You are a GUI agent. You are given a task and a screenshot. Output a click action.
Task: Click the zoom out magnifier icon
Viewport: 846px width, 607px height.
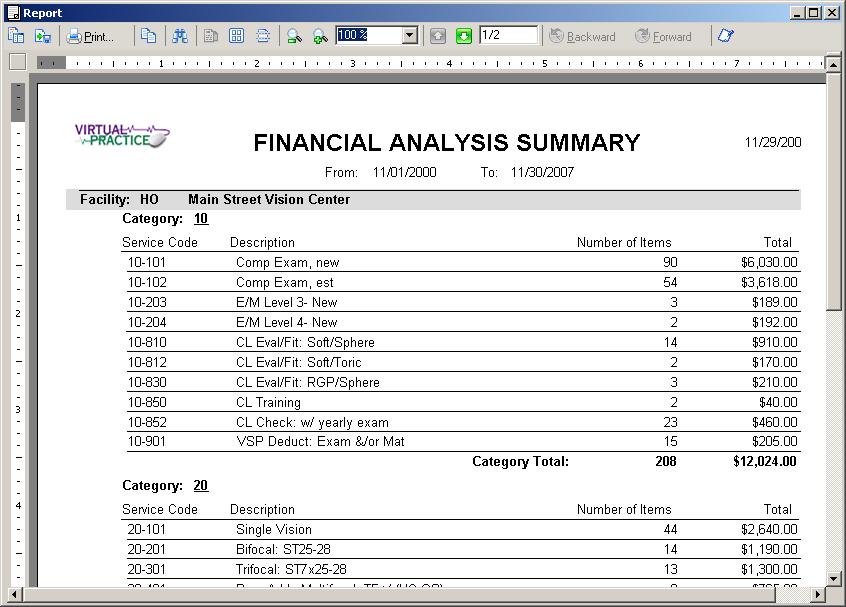coord(294,36)
